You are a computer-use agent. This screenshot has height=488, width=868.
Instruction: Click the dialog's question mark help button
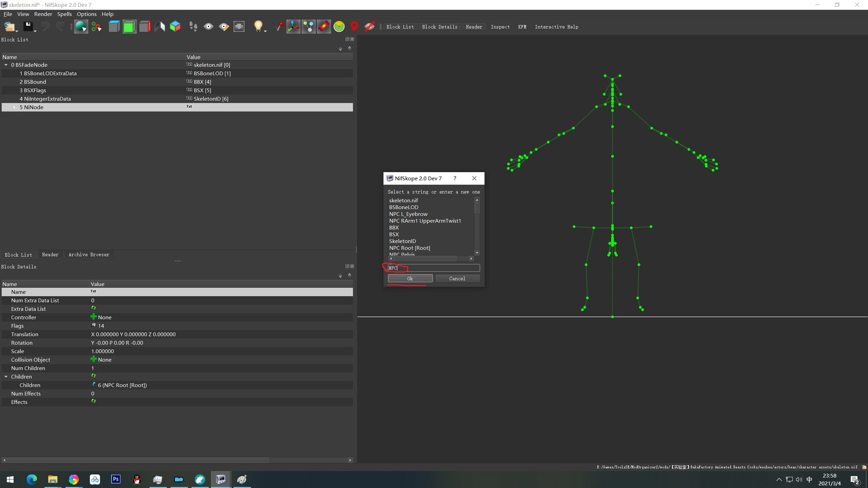coord(455,178)
